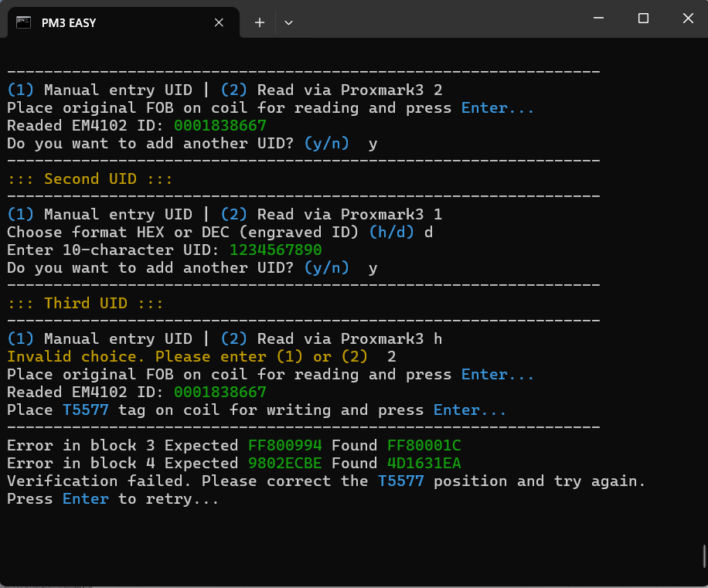Click the entered UID 1234567890
This screenshot has width=708, height=588.
pyautogui.click(x=276, y=250)
